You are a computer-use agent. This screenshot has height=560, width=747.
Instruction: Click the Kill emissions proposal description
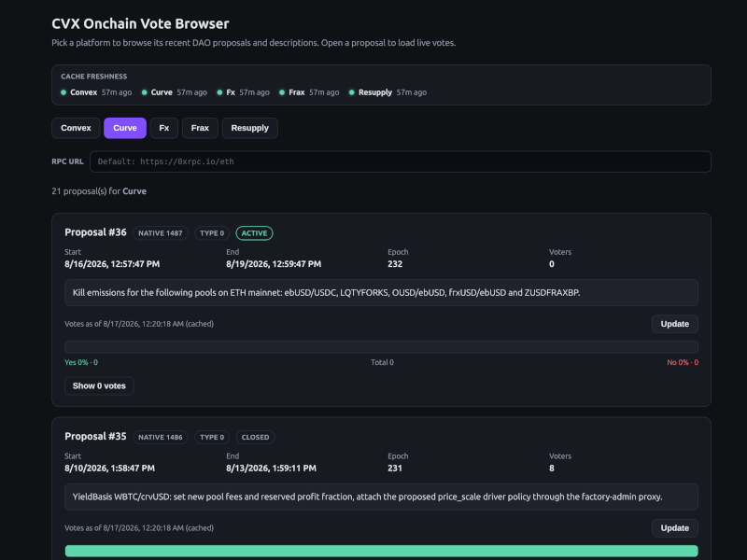coord(382,293)
